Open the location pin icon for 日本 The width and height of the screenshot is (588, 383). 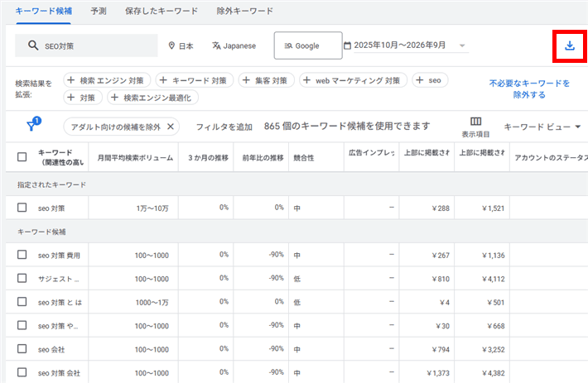[171, 45]
